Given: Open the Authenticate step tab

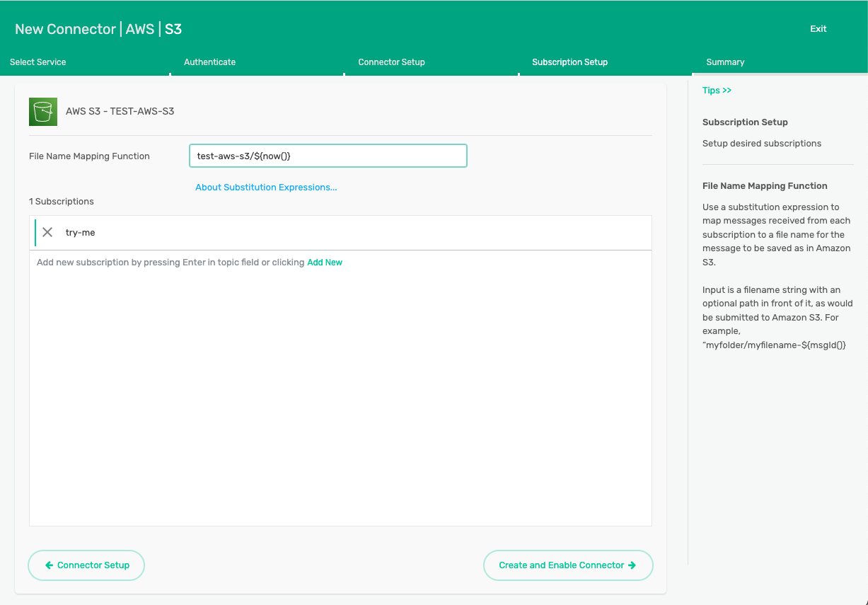Looking at the screenshot, I should click(x=209, y=62).
